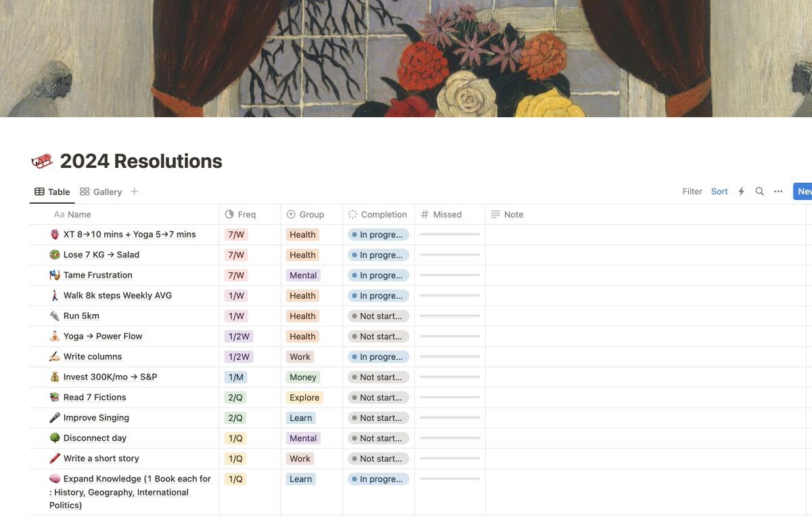Open the Freq column header menu
The width and height of the screenshot is (812, 516).
(x=250, y=215)
